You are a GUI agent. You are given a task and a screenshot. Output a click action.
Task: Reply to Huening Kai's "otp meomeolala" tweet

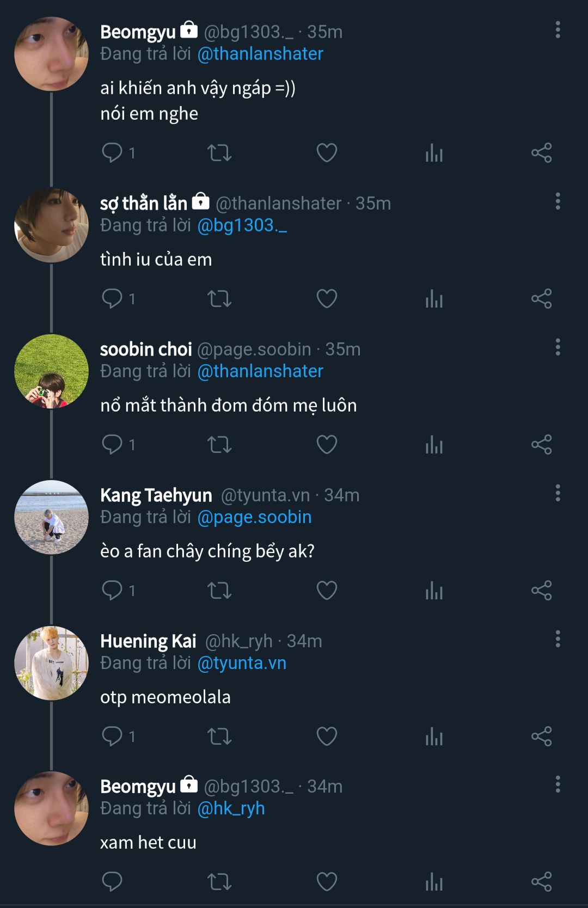[113, 737]
